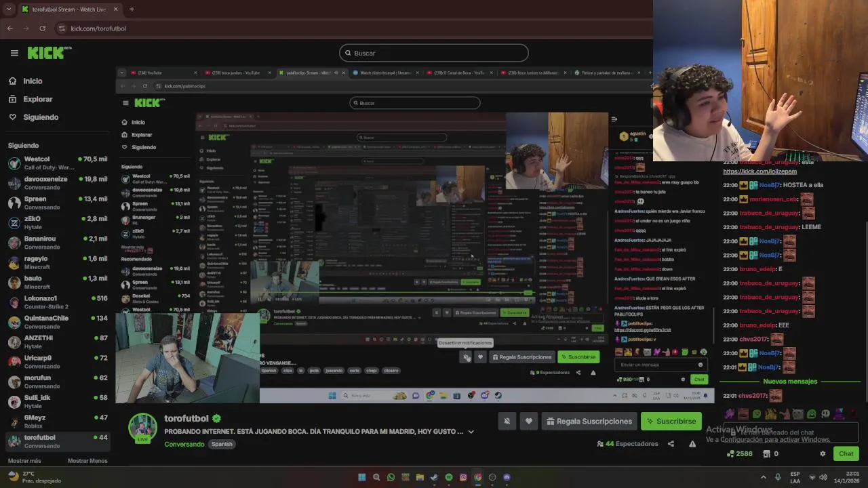Click Mostrar Menos under following list

(87, 461)
